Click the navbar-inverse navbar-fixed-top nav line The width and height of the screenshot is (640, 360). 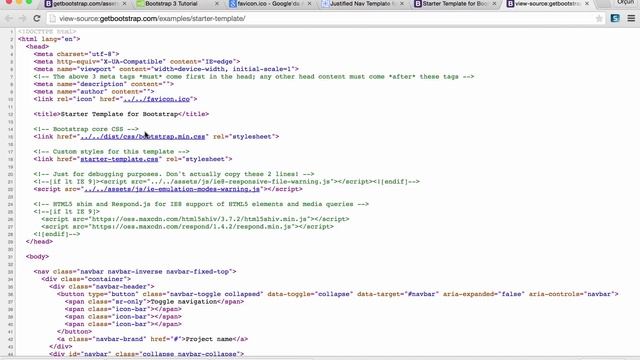pyautogui.click(x=135, y=271)
